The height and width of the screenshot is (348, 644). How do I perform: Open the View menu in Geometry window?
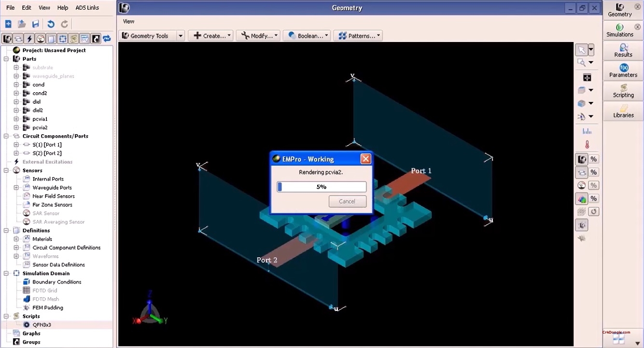128,21
